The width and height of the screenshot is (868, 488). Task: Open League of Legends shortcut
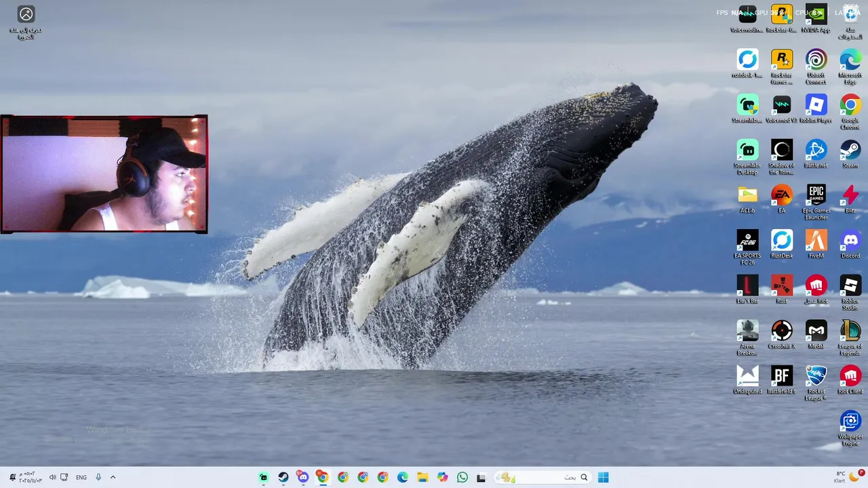coord(850,338)
